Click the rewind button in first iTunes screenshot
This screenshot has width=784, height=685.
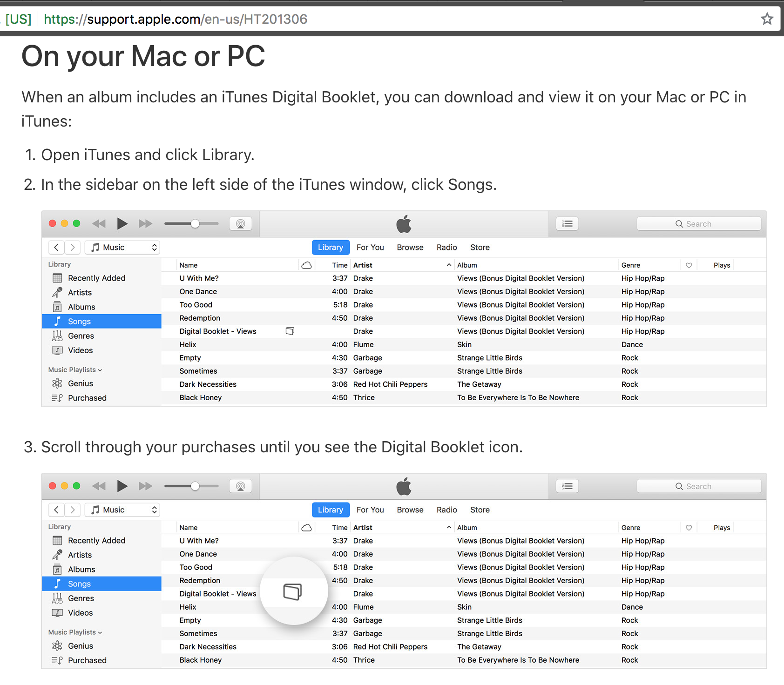pos(99,224)
